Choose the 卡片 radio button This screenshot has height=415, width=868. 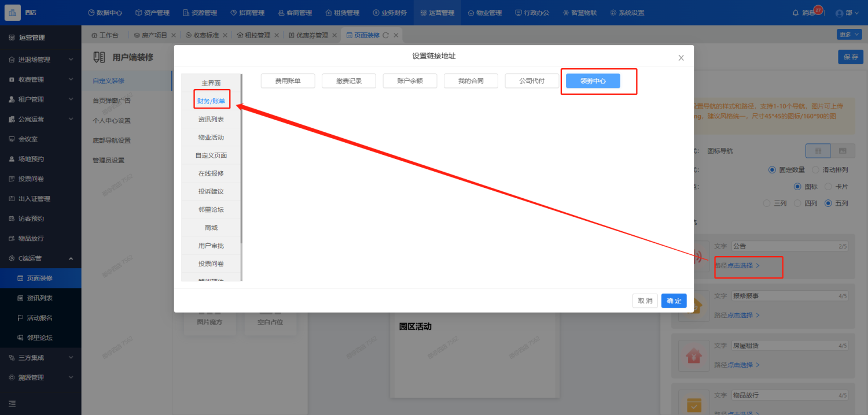[828, 187]
